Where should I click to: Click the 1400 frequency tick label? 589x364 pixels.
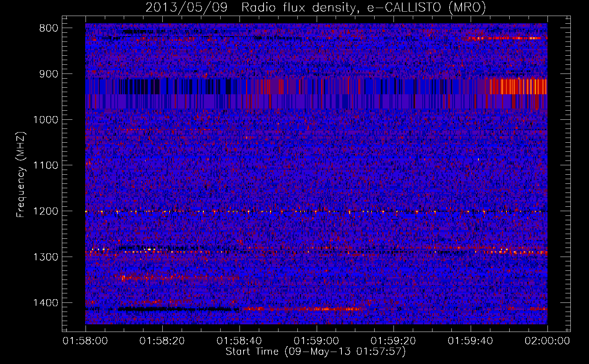[x=46, y=303]
